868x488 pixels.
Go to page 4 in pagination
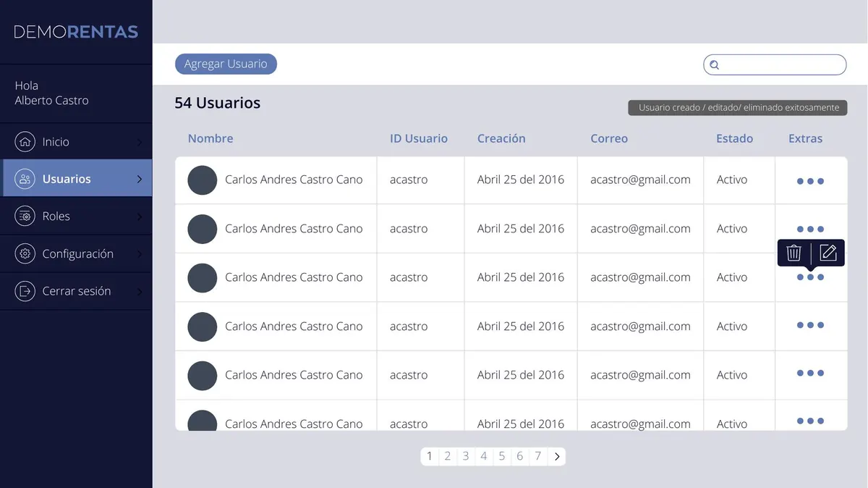484,456
